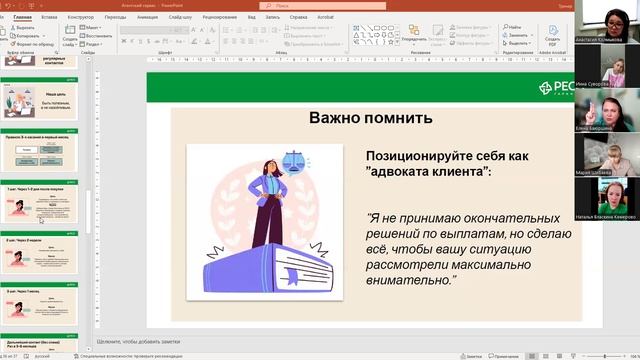Screen dimensions: 640x360
Task: Click the Decrease Font Size icon
Action: pyautogui.click(x=202, y=30)
